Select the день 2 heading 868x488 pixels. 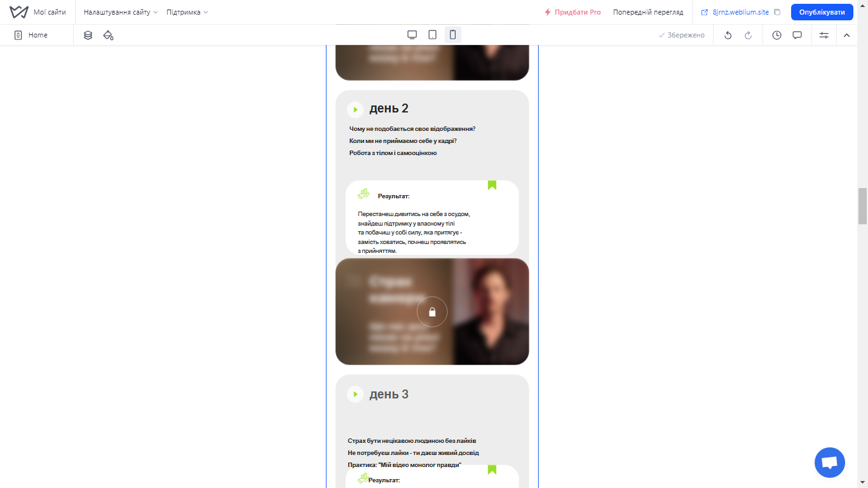(389, 108)
